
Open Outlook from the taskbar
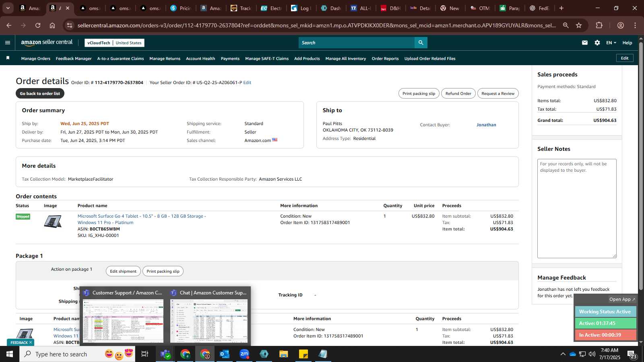tap(224, 354)
